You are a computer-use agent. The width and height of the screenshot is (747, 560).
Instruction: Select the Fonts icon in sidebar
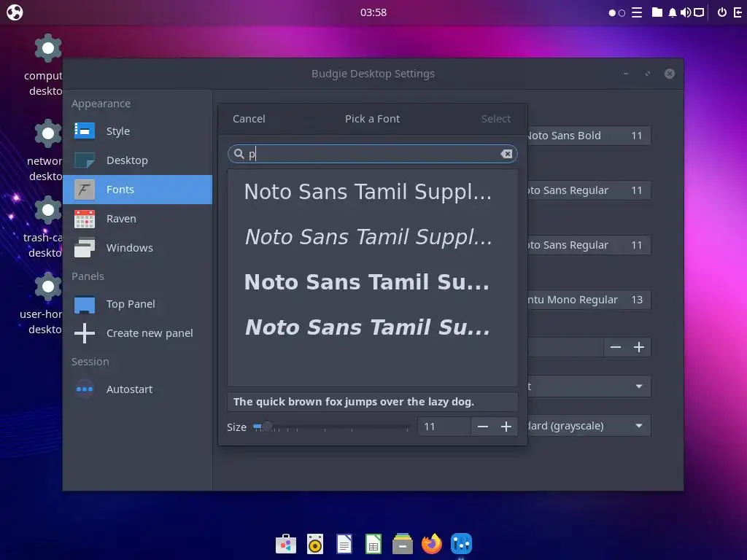coord(85,190)
